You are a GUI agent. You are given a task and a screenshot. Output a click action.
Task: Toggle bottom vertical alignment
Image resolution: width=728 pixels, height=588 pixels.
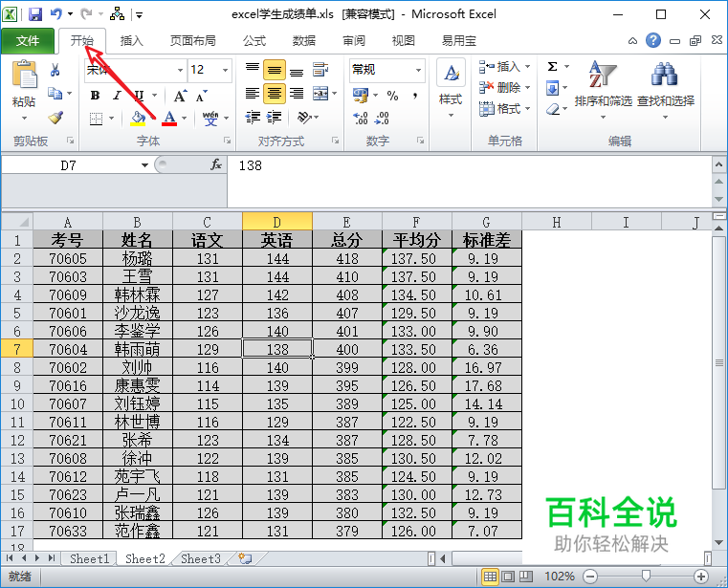297,70
